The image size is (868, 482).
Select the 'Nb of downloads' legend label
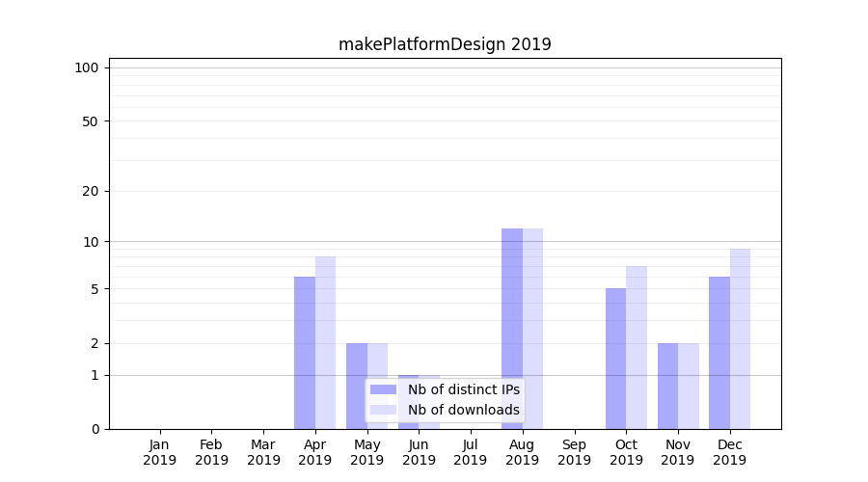463,410
